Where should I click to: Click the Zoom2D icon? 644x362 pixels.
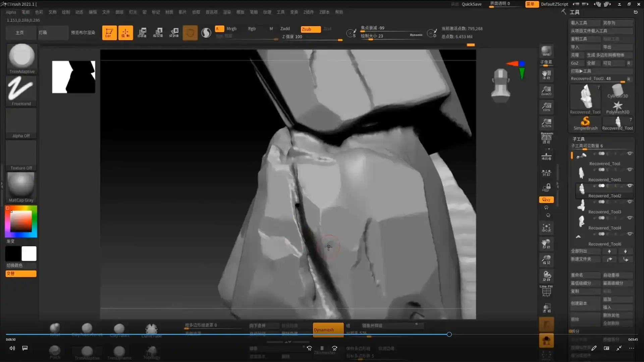click(546, 90)
